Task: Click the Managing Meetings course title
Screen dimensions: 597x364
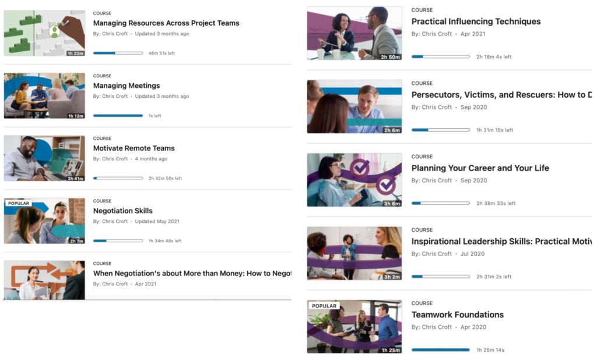Action: (x=127, y=86)
